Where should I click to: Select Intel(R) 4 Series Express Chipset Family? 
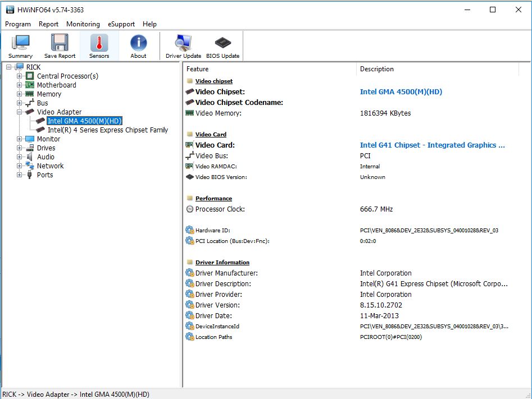click(x=107, y=130)
